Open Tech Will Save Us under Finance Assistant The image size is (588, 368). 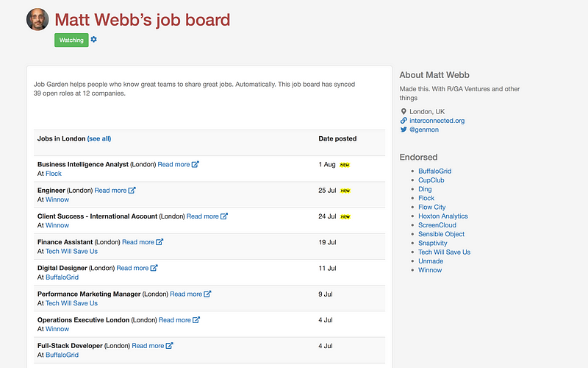point(71,251)
